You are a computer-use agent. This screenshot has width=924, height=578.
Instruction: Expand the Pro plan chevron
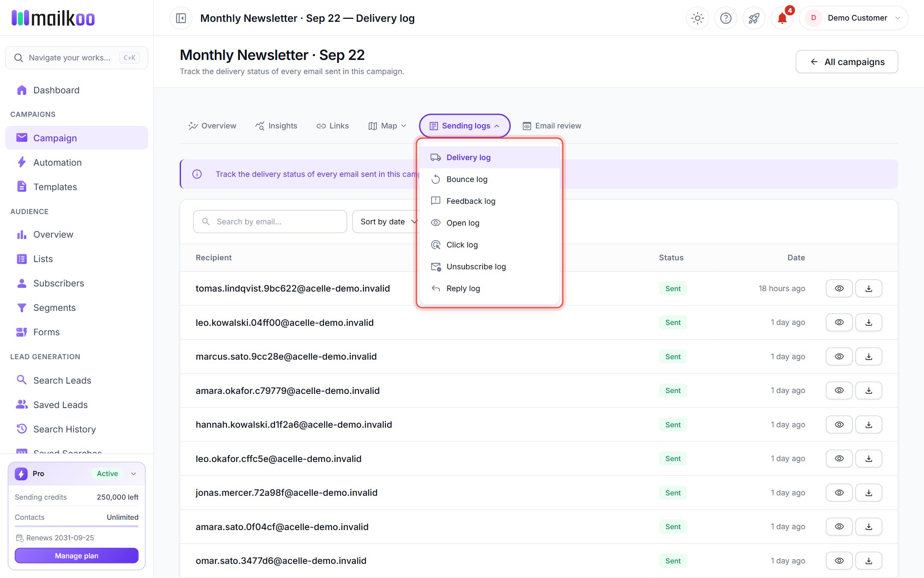pyautogui.click(x=133, y=474)
